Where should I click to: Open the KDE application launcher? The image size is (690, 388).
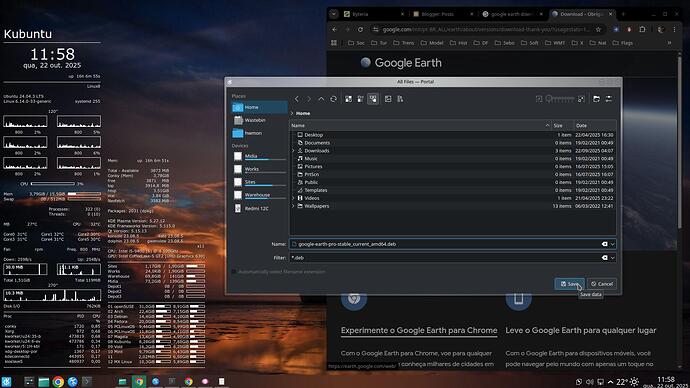pyautogui.click(x=6, y=381)
